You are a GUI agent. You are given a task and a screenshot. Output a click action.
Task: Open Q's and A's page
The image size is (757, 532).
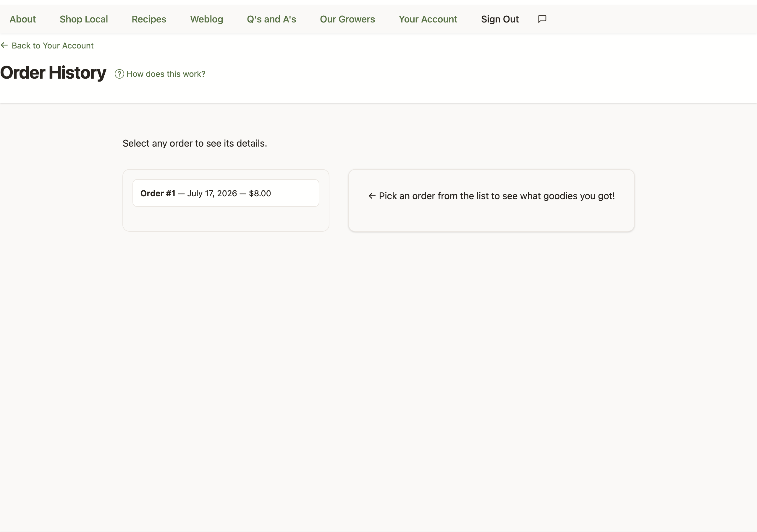271,19
